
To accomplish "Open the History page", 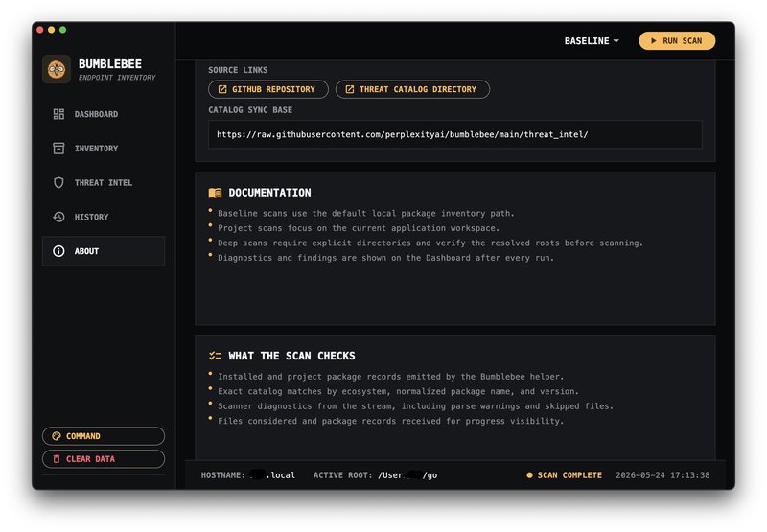I will (x=104, y=217).
